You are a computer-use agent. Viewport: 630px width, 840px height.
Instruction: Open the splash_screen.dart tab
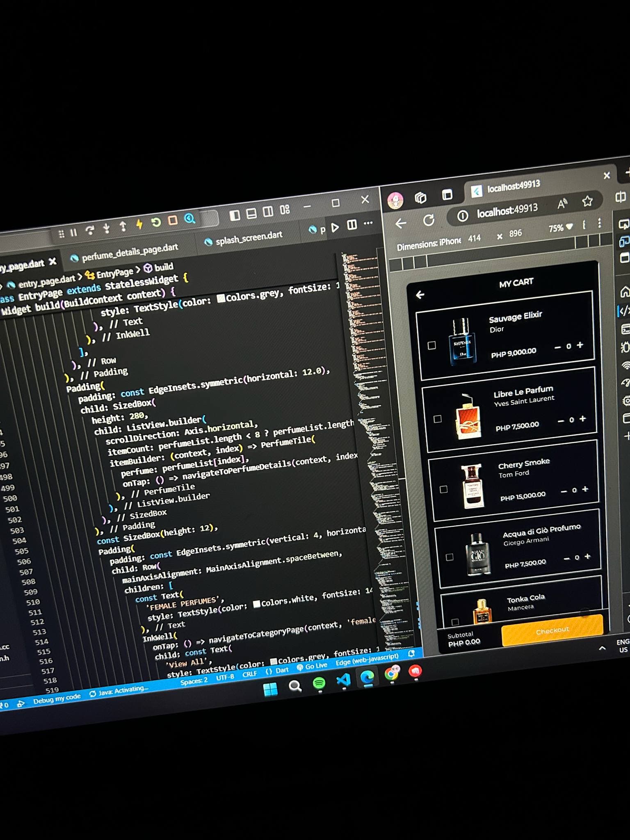pyautogui.click(x=249, y=236)
